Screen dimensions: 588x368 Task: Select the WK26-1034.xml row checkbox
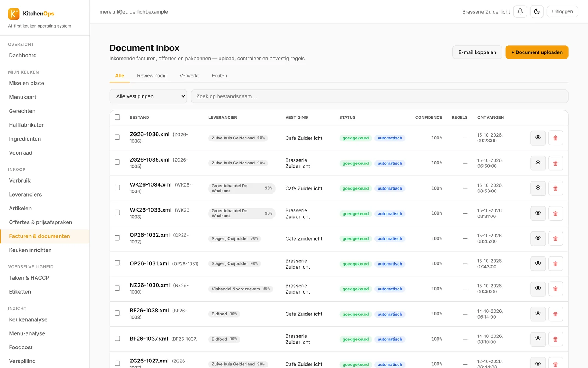pyautogui.click(x=117, y=187)
